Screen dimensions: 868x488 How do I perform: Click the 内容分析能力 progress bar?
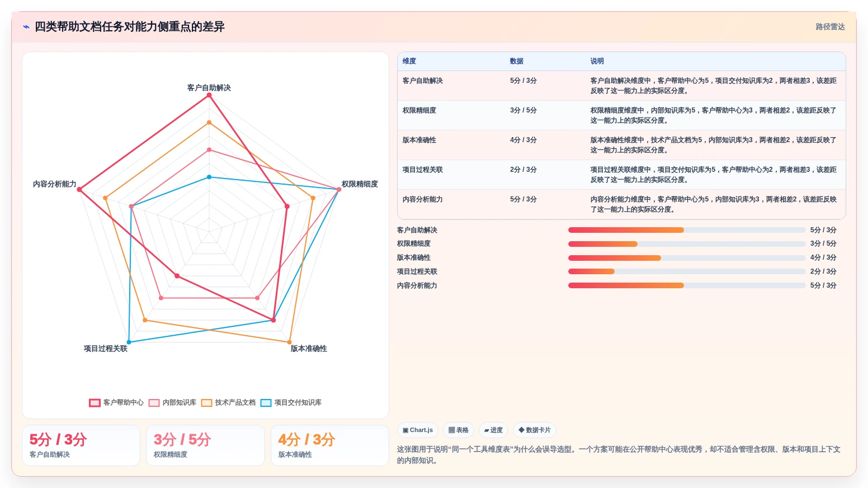point(687,285)
